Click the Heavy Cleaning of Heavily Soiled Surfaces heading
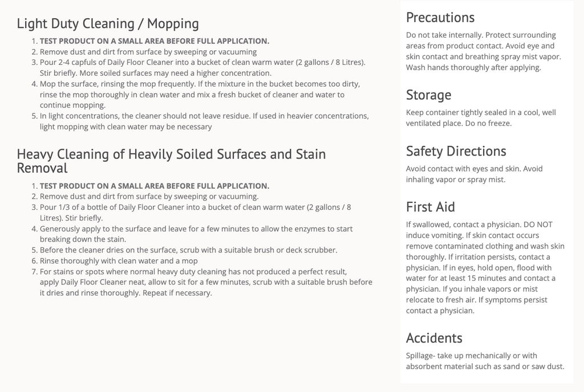This screenshot has width=584, height=392. (171, 161)
